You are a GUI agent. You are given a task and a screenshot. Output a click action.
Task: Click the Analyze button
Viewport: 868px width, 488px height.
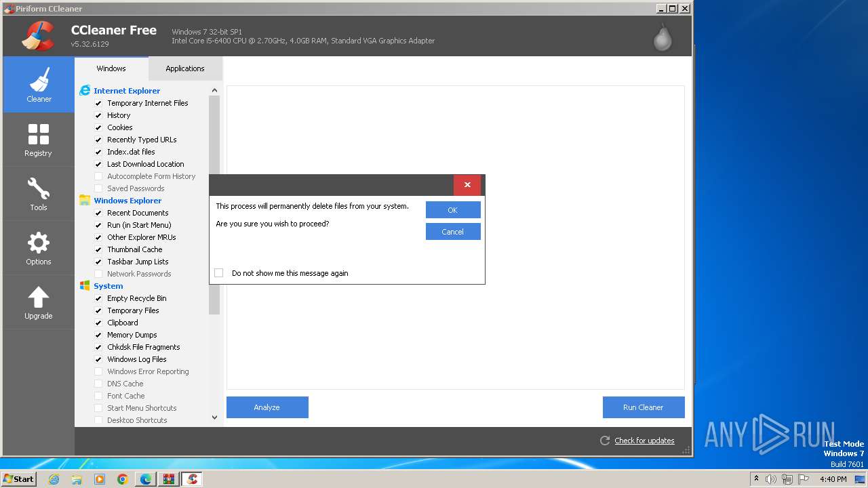267,407
